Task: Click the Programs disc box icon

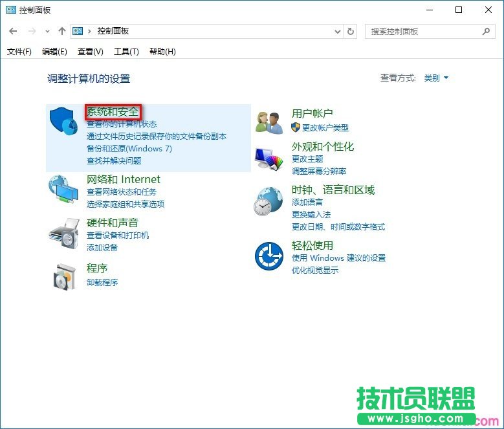Action: [64, 276]
